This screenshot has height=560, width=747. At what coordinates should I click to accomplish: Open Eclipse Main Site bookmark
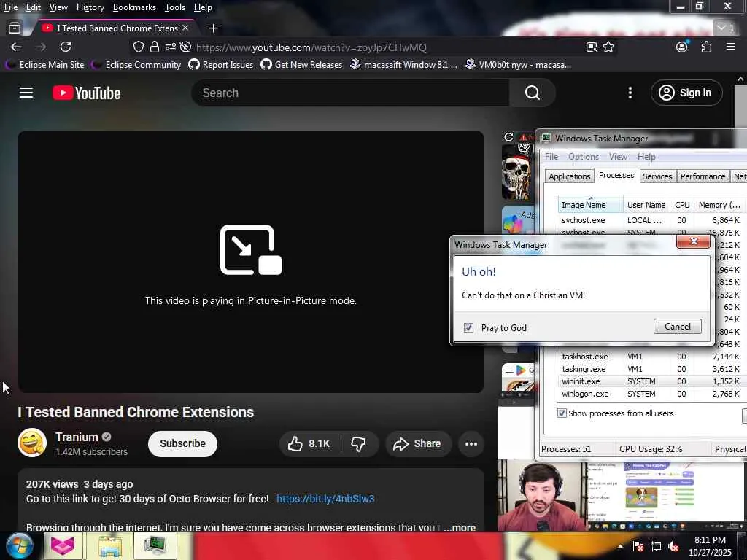point(45,64)
